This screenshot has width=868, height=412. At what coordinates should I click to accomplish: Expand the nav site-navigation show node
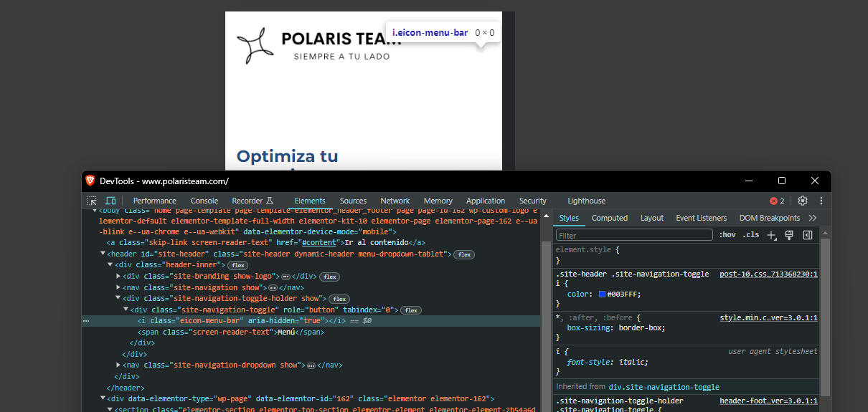click(118, 287)
